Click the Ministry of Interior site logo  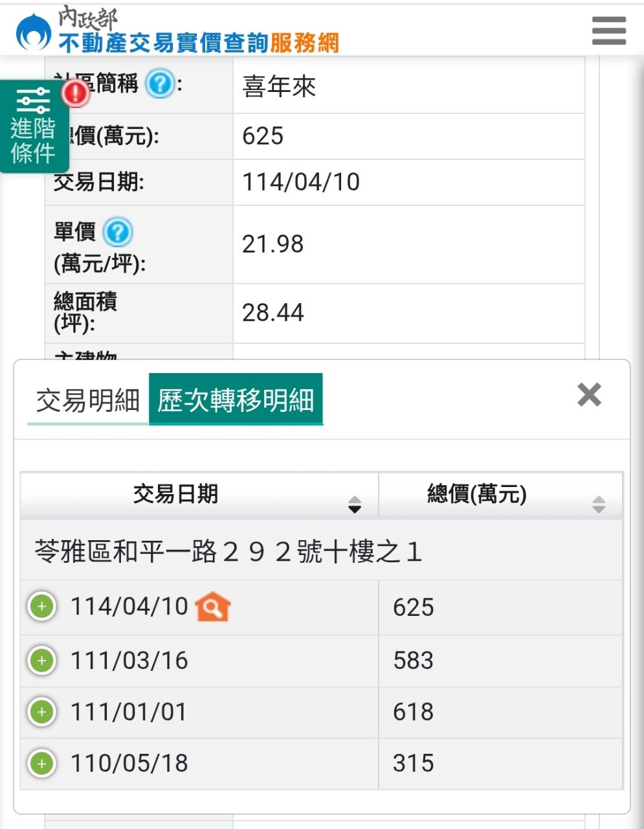point(34,32)
